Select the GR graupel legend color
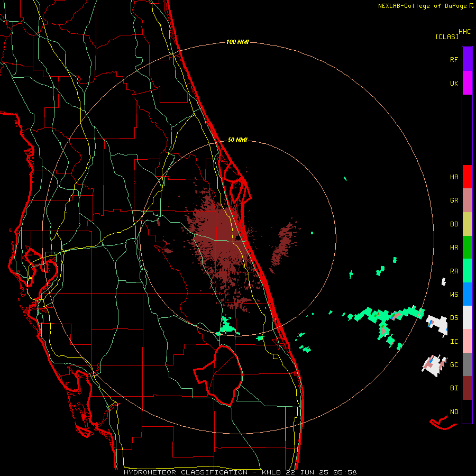476x476 pixels. pyautogui.click(x=467, y=200)
